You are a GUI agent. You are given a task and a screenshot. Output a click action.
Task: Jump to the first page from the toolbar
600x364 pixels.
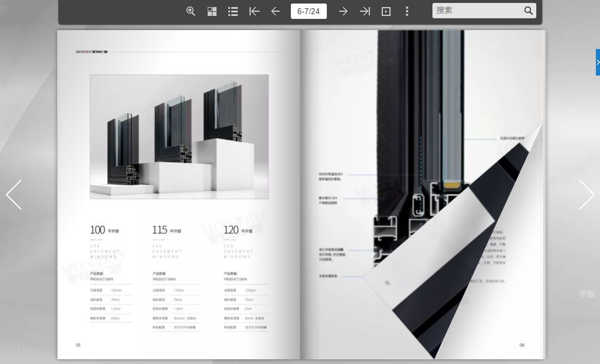(254, 11)
